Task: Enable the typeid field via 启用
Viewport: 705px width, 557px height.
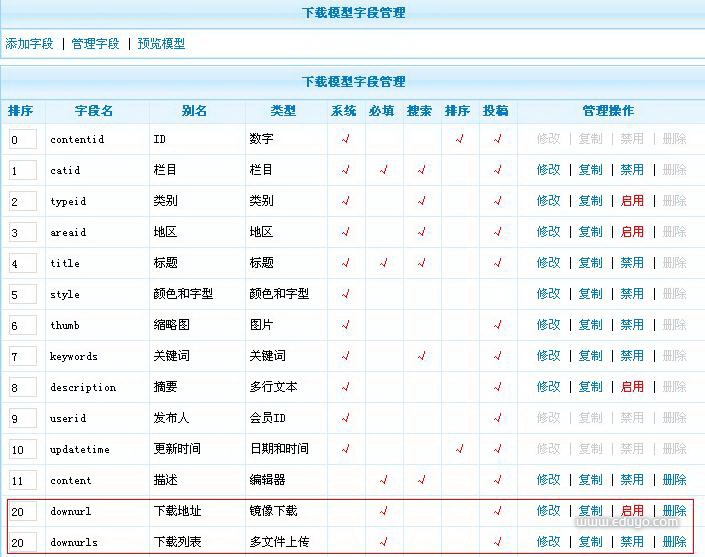Action: click(632, 201)
